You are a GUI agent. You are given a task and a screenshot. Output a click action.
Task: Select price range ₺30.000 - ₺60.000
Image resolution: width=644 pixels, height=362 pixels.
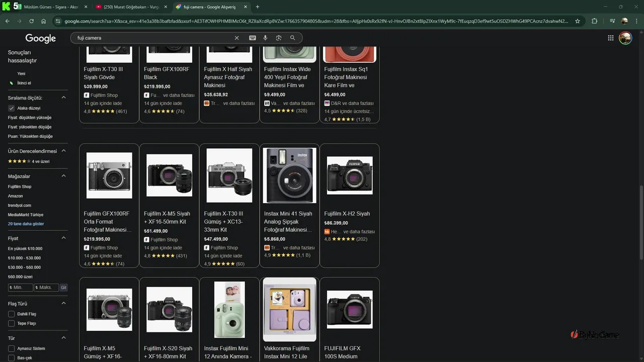point(24,267)
